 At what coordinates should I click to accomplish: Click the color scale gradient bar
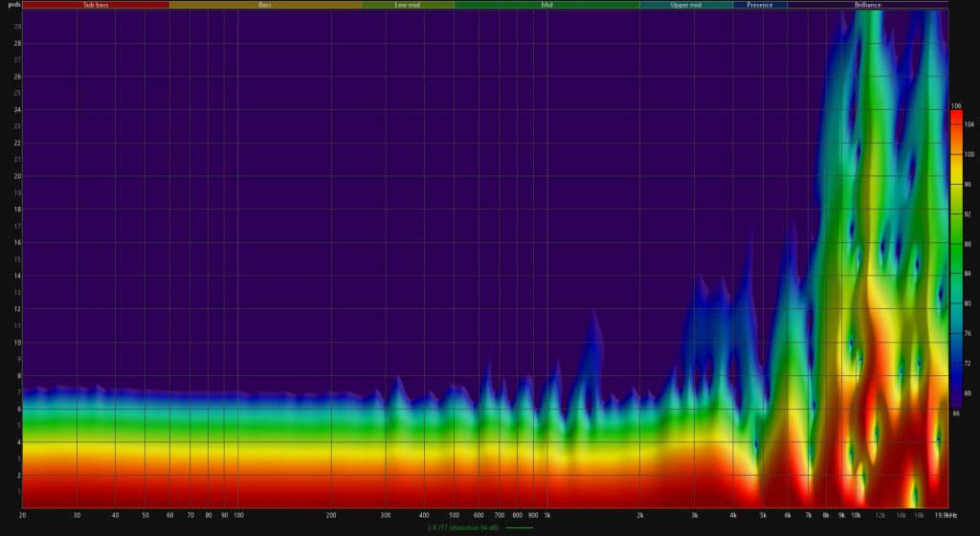[x=956, y=258]
